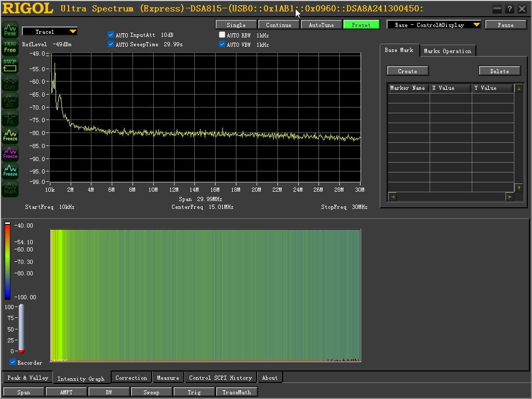Click the Pause button
The width and height of the screenshot is (532, 399).
click(506, 25)
